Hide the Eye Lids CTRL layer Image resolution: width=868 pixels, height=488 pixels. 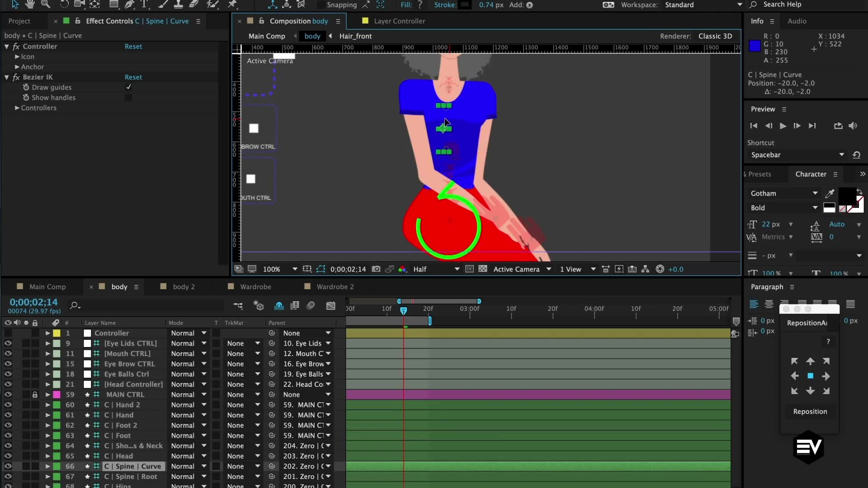coord(8,343)
